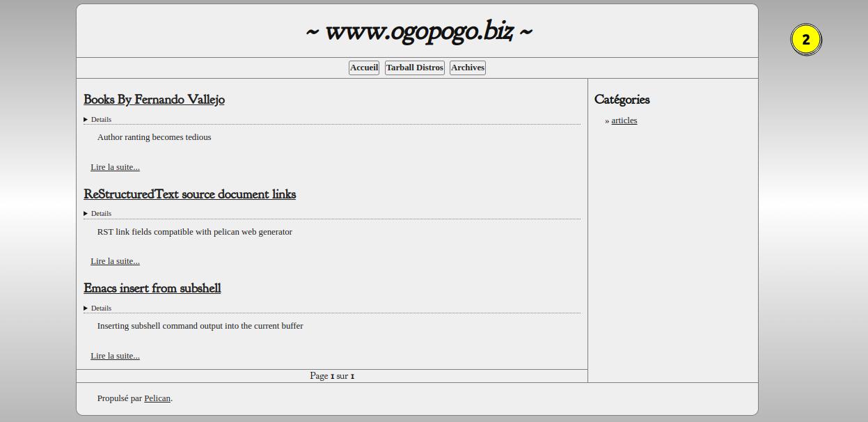
Task: Open the articles category in the sidebar
Action: click(624, 120)
